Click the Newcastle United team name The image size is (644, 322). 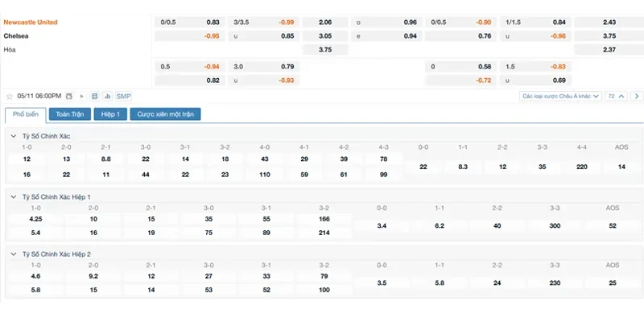pos(31,22)
